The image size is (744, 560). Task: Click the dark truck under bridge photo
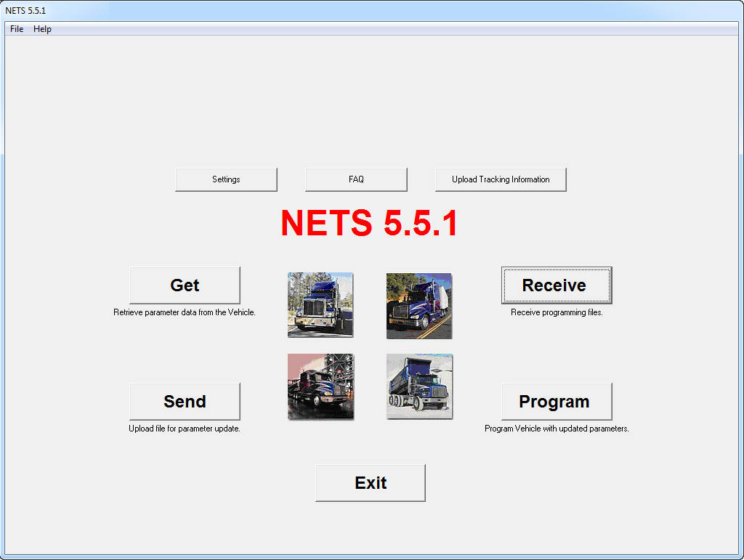pyautogui.click(x=320, y=386)
